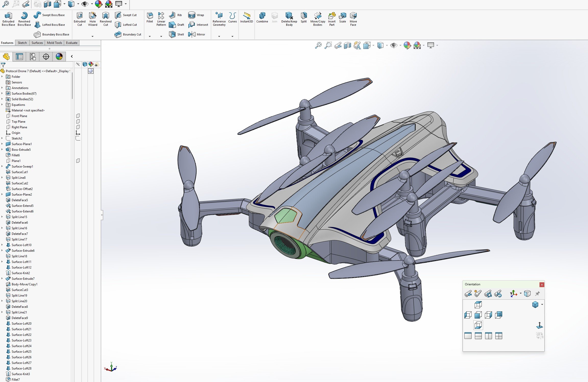The height and width of the screenshot is (382, 588).
Task: Toggle Front Plane visibility icon
Action: (x=78, y=116)
